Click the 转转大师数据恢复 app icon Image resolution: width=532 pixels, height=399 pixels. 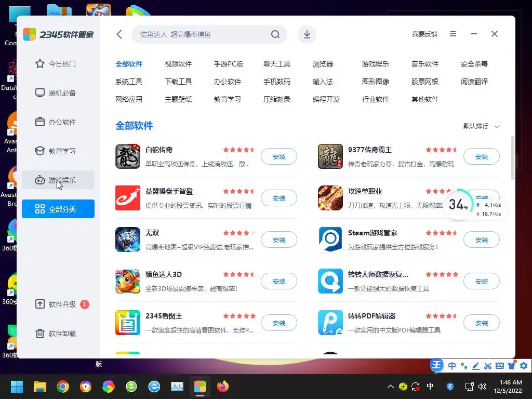pyautogui.click(x=330, y=281)
